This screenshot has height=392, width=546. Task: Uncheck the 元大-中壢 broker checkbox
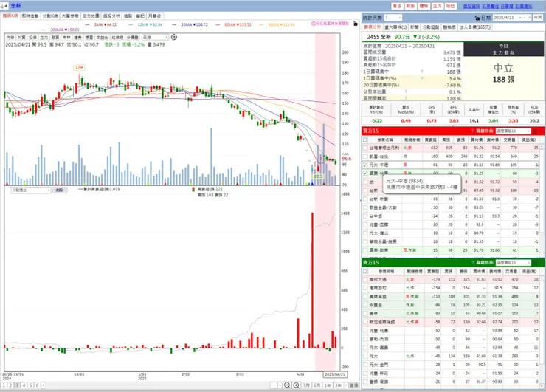click(x=365, y=165)
